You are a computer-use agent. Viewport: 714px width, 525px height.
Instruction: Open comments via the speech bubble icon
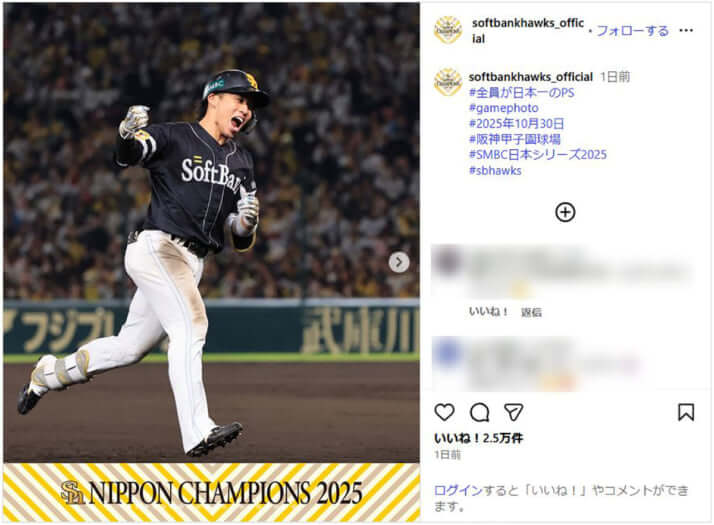[x=479, y=413]
